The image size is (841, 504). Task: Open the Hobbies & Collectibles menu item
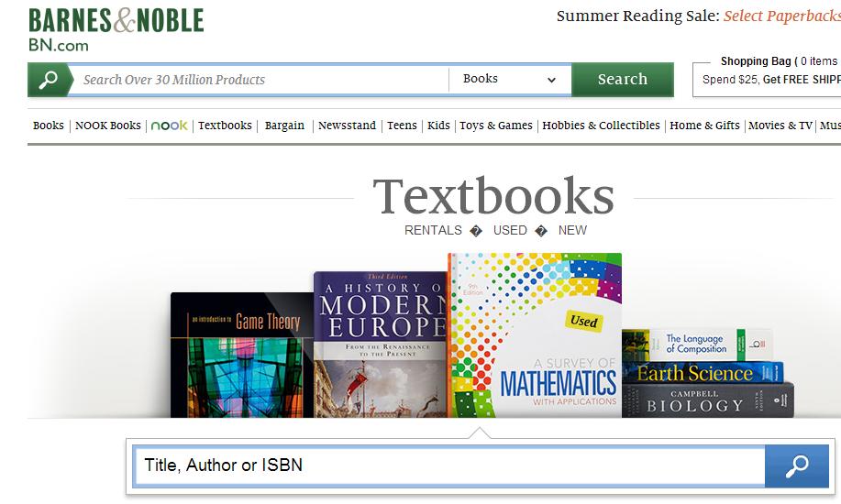602,126
